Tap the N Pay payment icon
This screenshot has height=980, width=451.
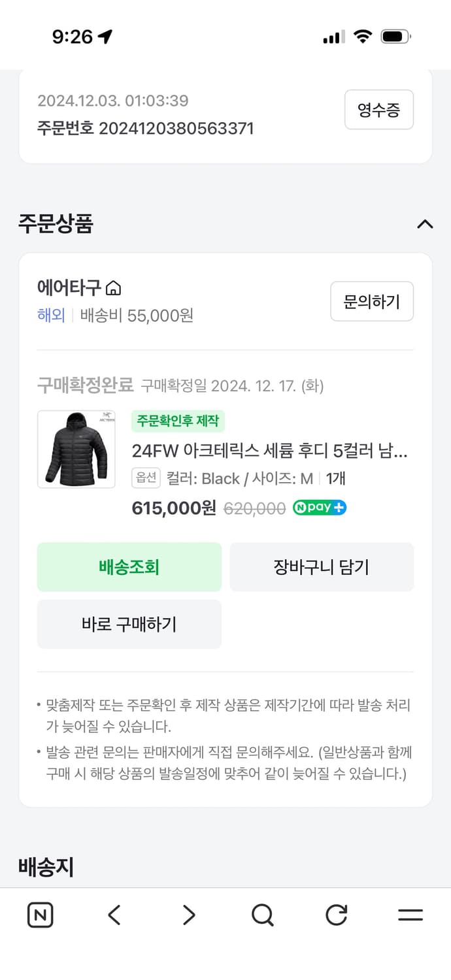click(319, 507)
